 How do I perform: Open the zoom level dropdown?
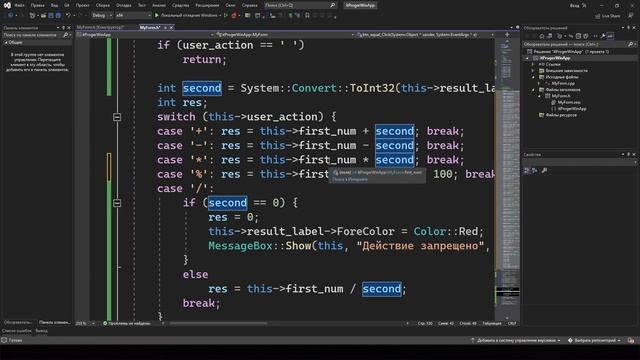point(85,323)
